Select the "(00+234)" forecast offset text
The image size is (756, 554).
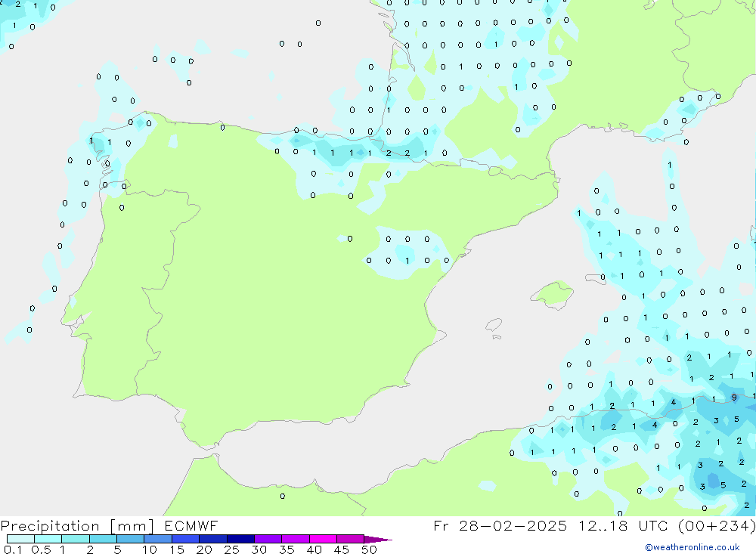717,525
